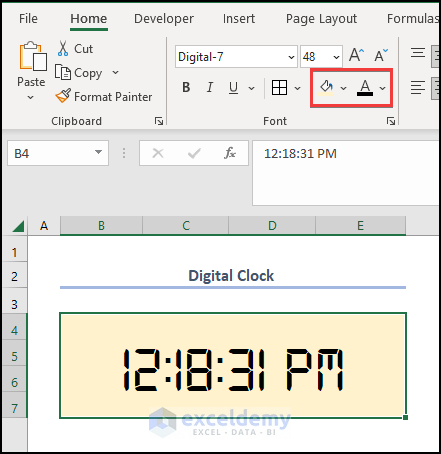Click the Borders grid icon
441x454 pixels.
[279, 88]
